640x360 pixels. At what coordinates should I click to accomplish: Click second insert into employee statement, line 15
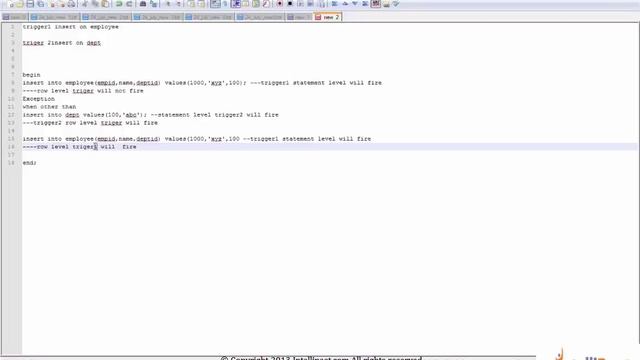click(x=197, y=139)
